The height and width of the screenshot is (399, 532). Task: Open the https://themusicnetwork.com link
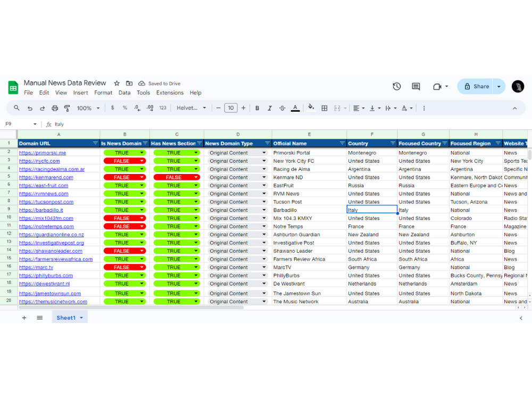(x=53, y=302)
